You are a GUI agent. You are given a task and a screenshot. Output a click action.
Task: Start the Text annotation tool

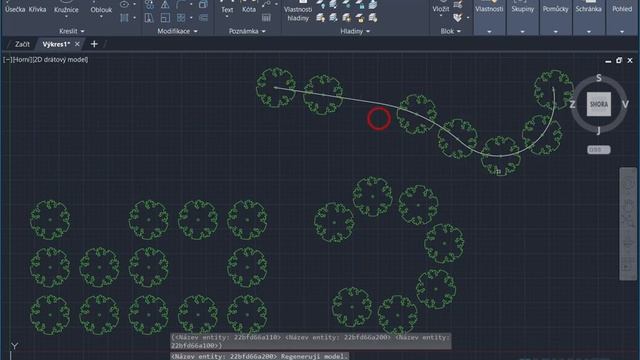point(227,9)
